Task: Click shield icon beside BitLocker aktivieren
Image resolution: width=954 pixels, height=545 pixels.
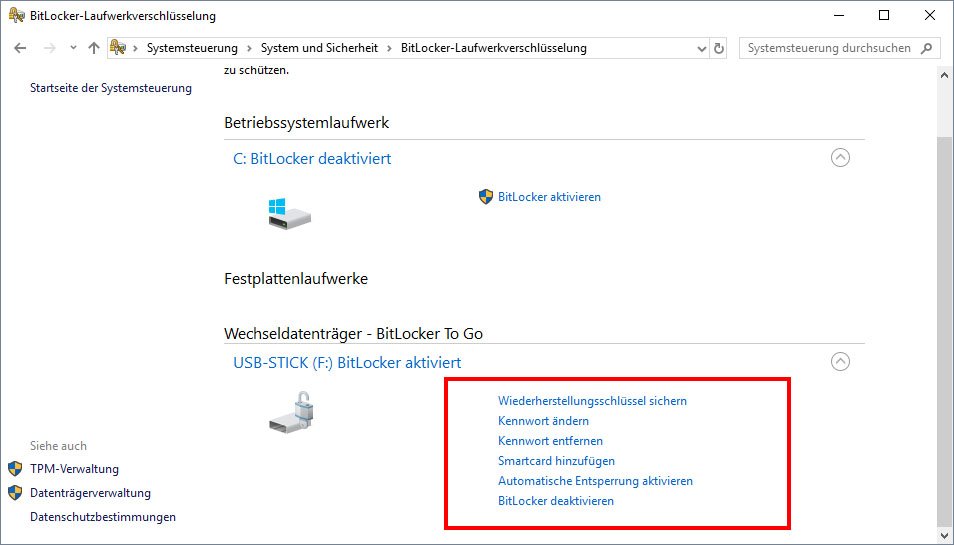Action: [486, 196]
